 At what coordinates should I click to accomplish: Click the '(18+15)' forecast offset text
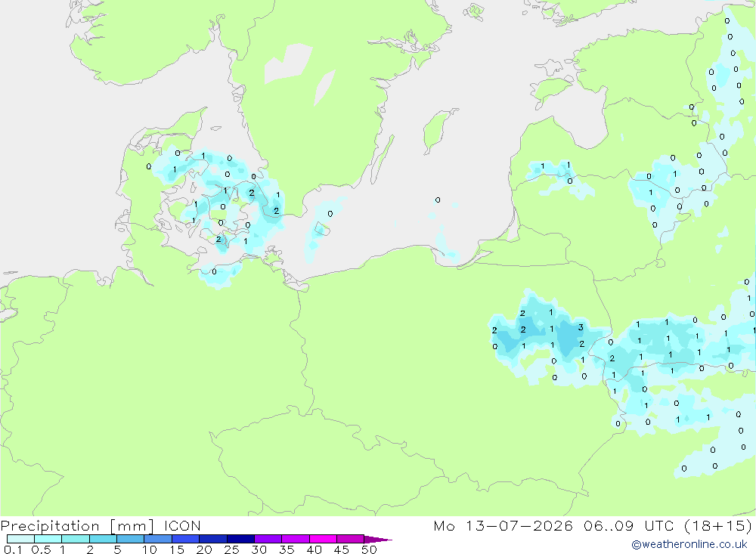click(718, 526)
